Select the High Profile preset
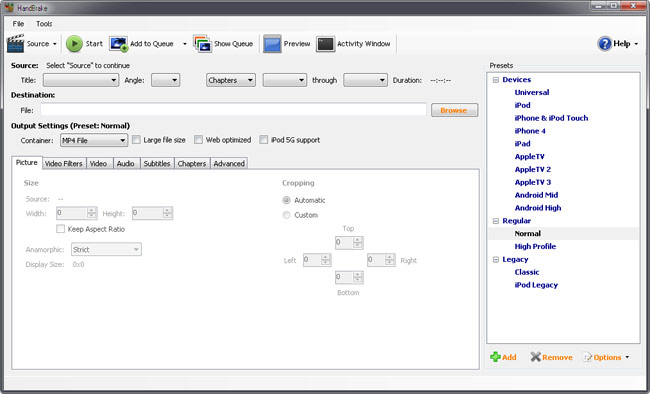Screen dimensions: 650x394 coord(535,247)
